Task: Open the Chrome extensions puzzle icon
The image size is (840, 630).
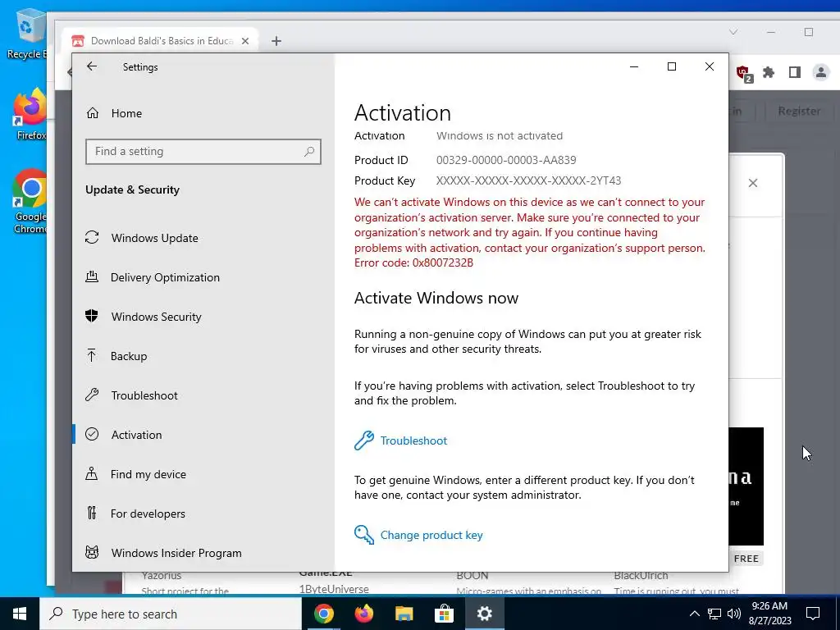Action: tap(769, 72)
